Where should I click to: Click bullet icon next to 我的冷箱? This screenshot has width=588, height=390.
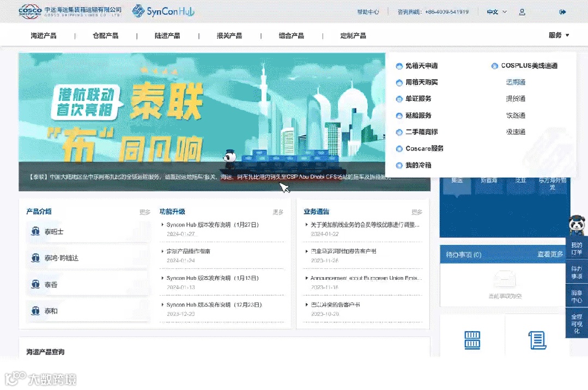[x=399, y=165]
